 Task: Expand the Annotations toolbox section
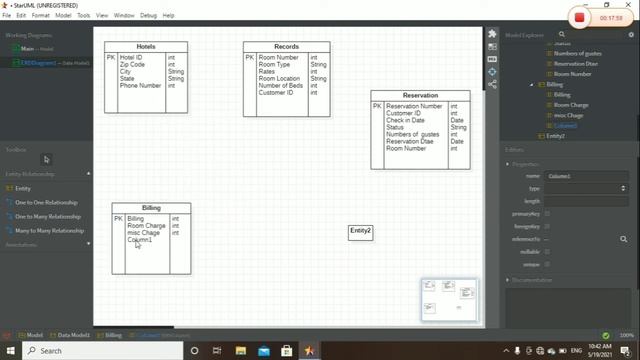[89, 244]
